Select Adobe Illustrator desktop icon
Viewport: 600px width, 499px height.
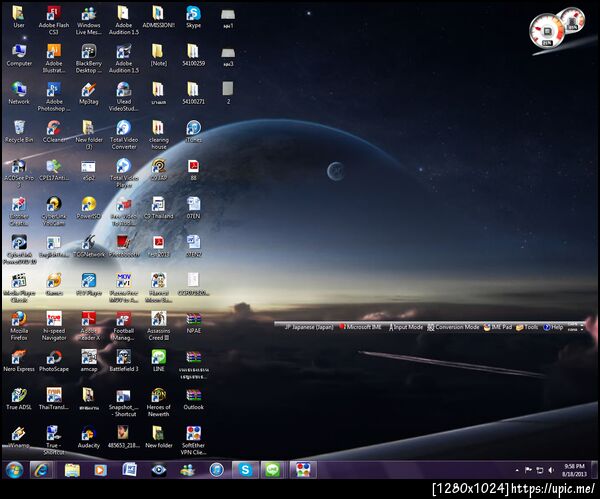54,59
